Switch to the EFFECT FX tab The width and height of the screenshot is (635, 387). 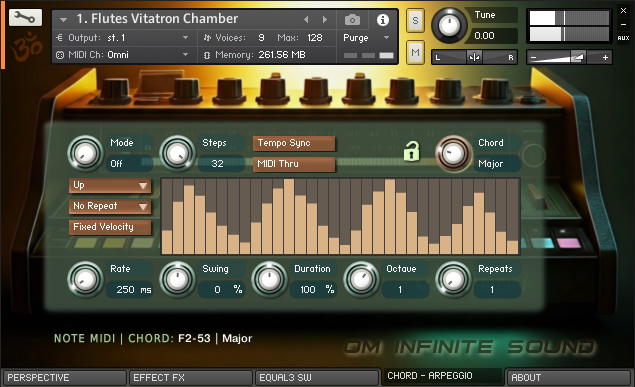pos(190,378)
